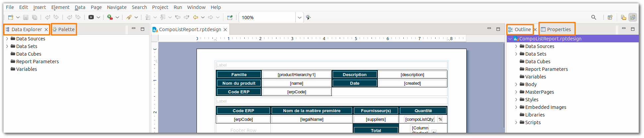This screenshot has width=644, height=138.
Task: Open the File menu
Action: tap(10, 7)
